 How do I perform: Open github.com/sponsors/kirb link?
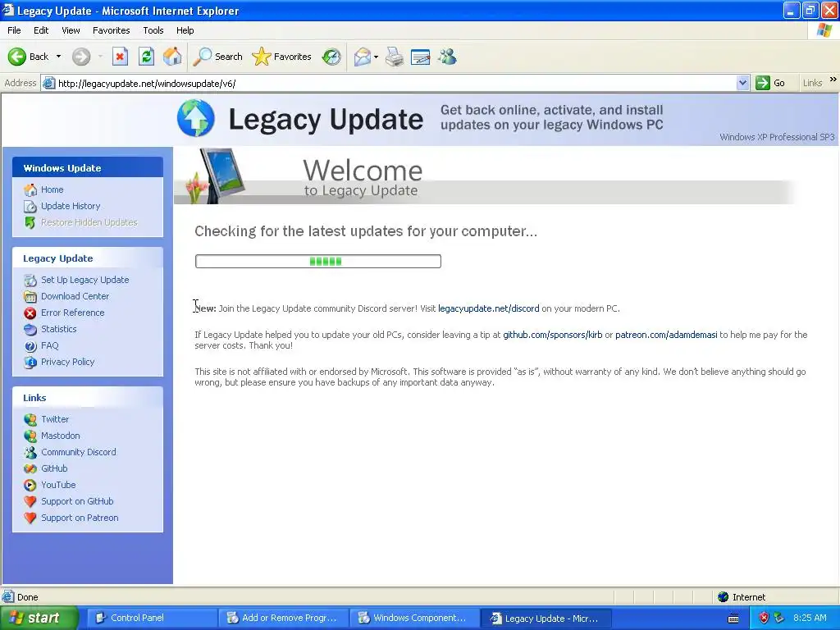pyautogui.click(x=552, y=335)
